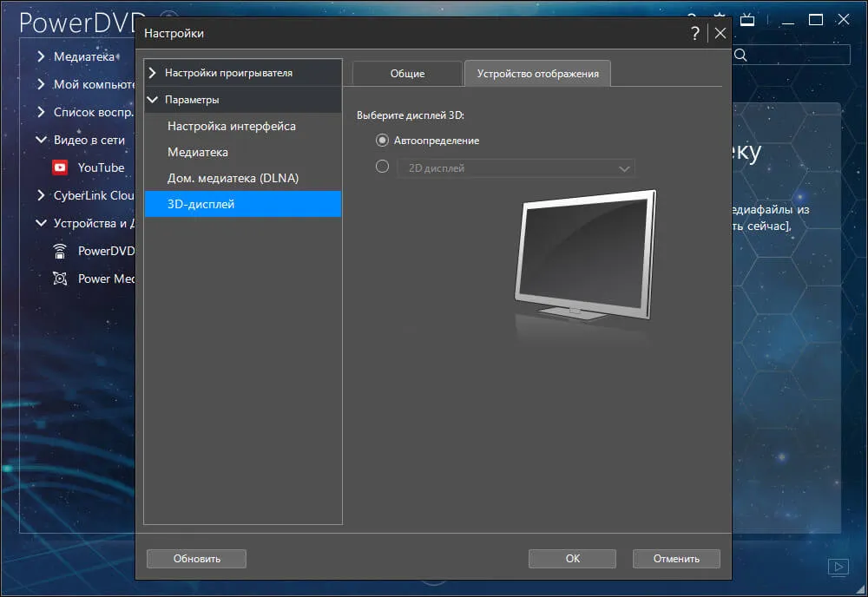Click the play-to-screen icon in bottom corner

coord(838,567)
